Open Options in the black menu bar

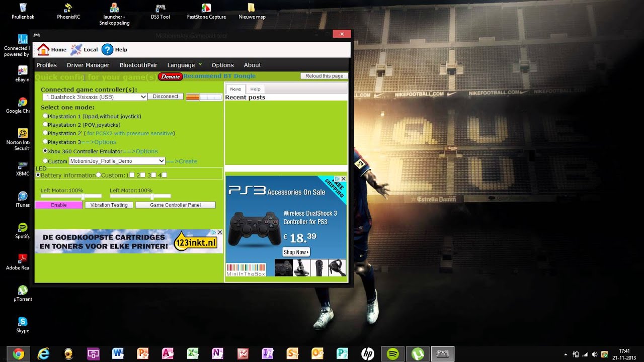tap(222, 65)
